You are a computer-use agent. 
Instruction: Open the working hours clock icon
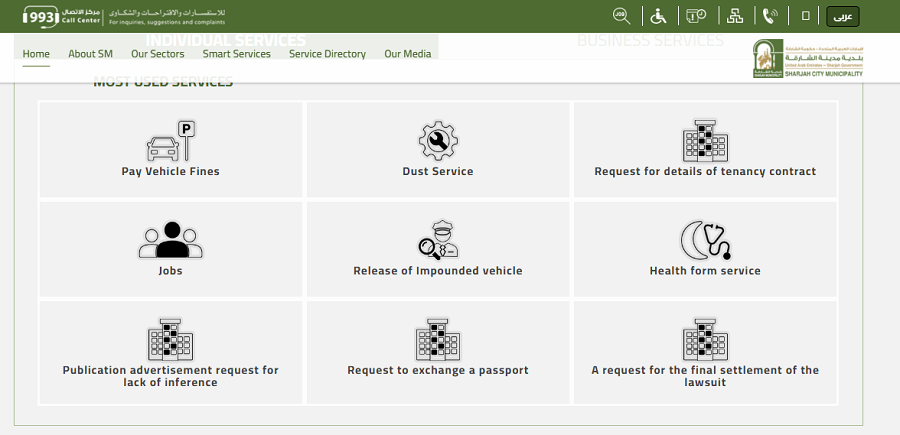(x=696, y=16)
